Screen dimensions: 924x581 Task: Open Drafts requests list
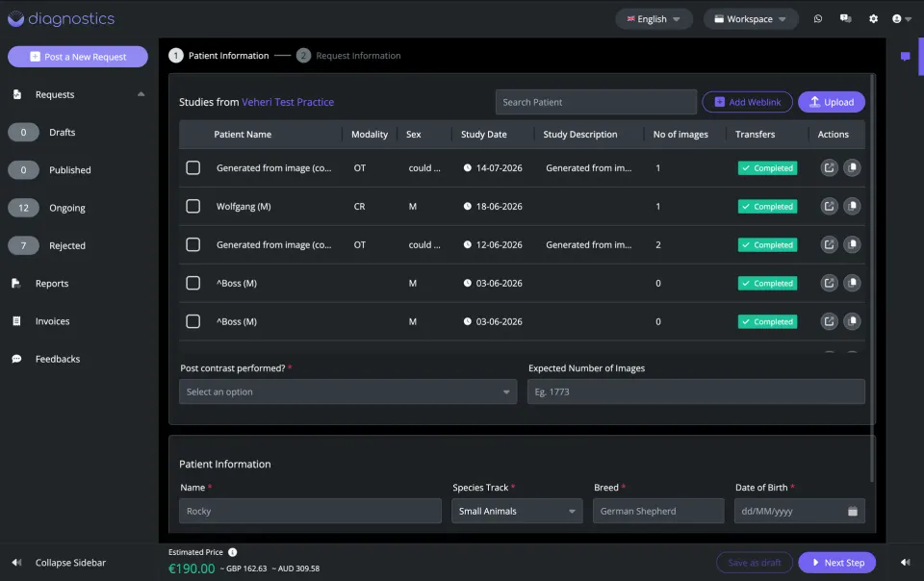(x=62, y=132)
